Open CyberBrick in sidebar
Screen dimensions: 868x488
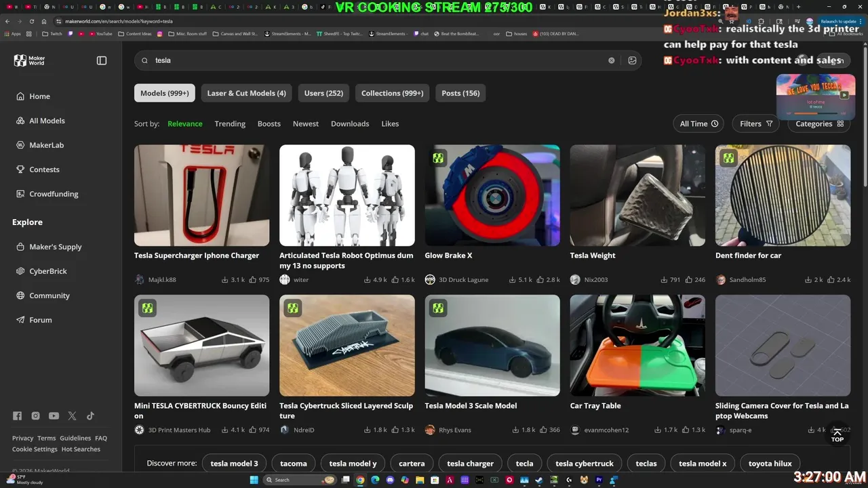click(41, 271)
